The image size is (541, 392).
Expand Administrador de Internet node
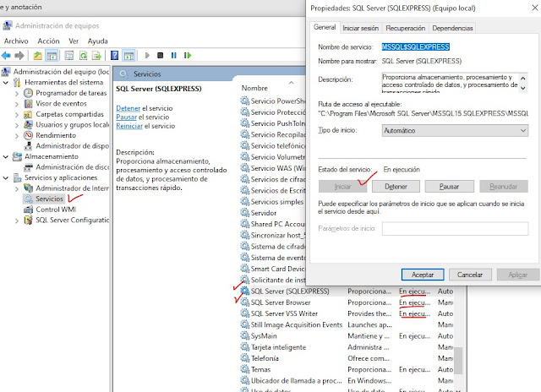tap(17, 188)
